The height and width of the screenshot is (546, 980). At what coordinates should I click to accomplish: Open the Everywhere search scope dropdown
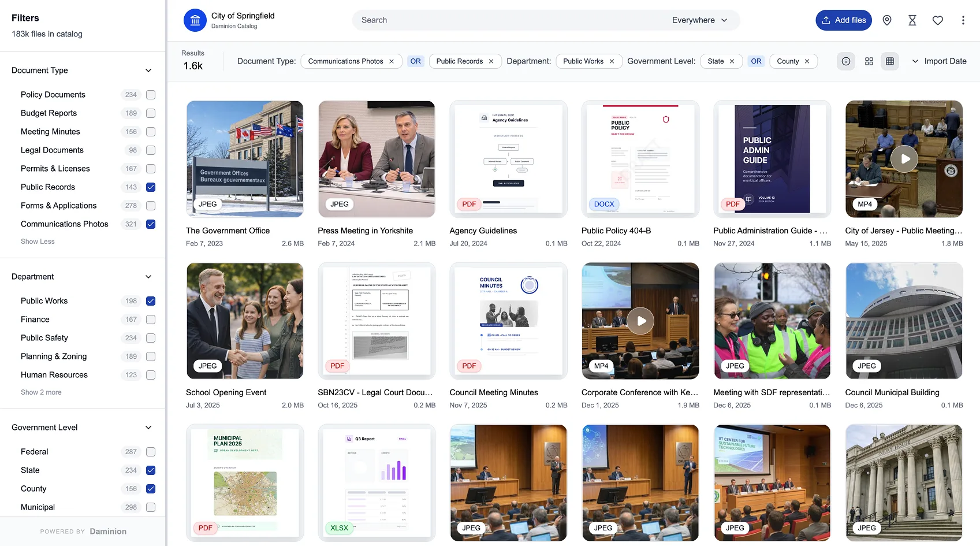(x=699, y=20)
